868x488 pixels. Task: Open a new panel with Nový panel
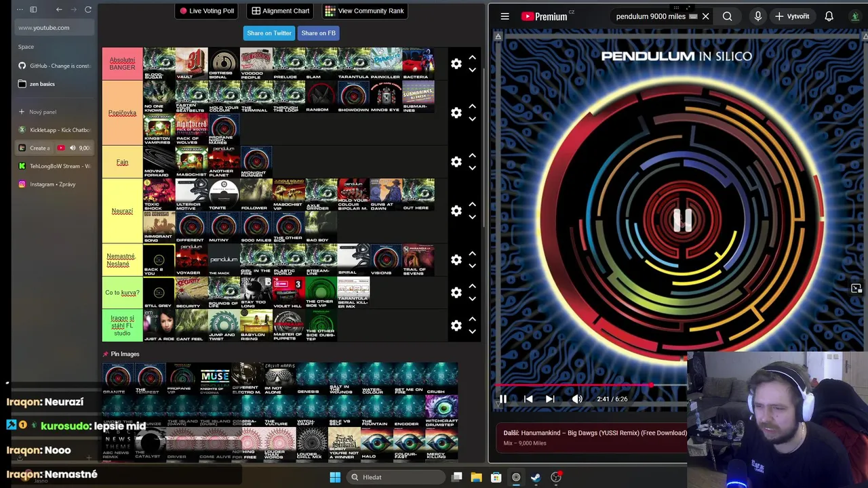55,112
